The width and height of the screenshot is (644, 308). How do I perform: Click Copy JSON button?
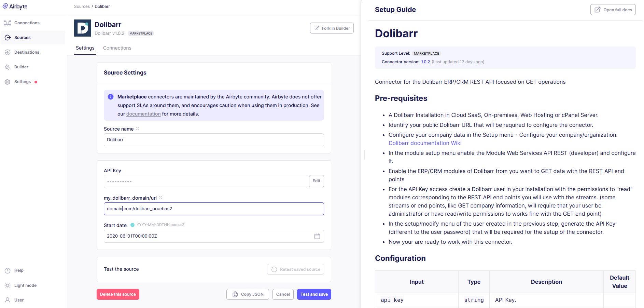pos(248,294)
